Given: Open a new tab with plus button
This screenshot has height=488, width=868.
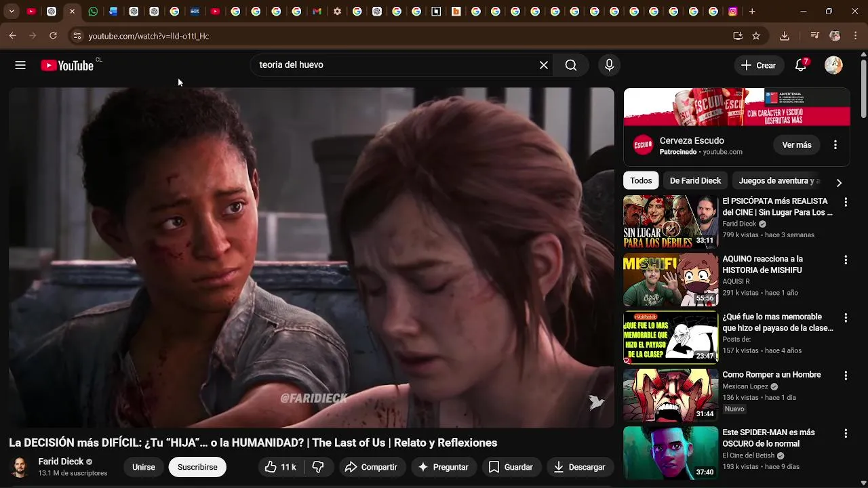Looking at the screenshot, I should coord(752,12).
